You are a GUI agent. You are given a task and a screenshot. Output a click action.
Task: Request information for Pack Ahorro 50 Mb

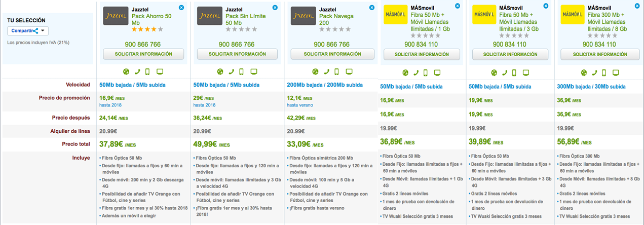tap(142, 54)
